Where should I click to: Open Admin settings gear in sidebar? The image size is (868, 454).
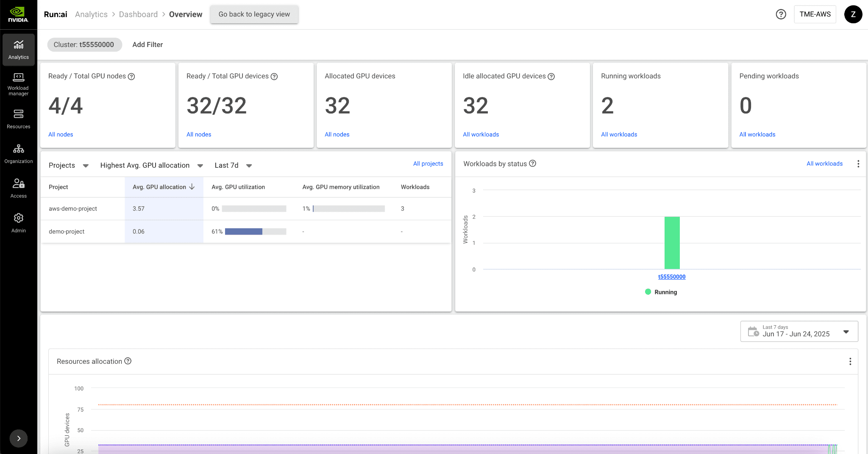(19, 223)
